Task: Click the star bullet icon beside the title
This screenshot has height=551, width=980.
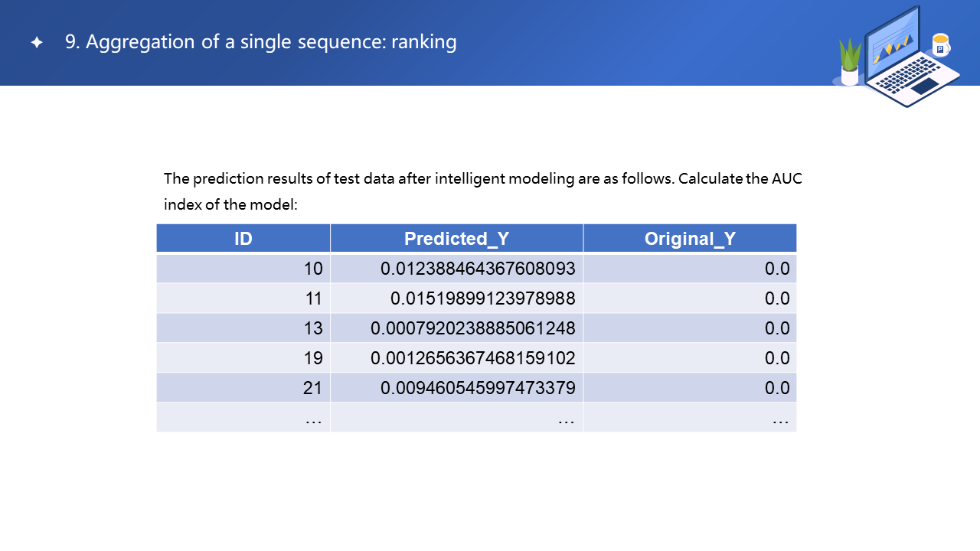Action: tap(37, 43)
